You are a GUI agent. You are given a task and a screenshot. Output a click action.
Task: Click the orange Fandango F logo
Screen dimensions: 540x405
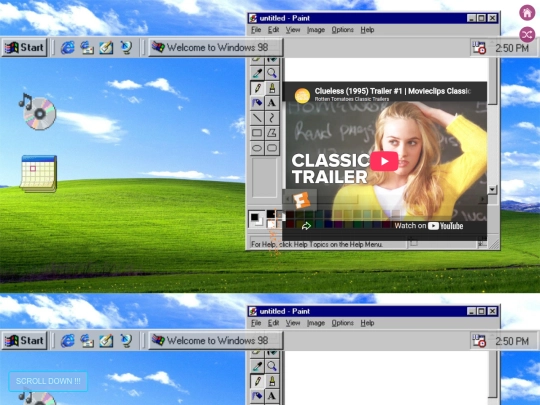point(301,200)
